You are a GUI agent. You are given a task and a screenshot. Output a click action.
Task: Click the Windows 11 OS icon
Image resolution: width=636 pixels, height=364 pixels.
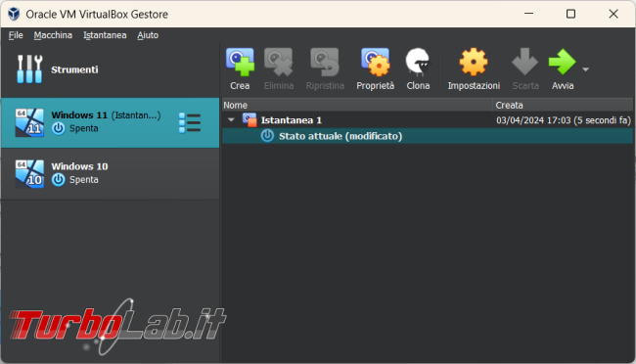tap(29, 122)
